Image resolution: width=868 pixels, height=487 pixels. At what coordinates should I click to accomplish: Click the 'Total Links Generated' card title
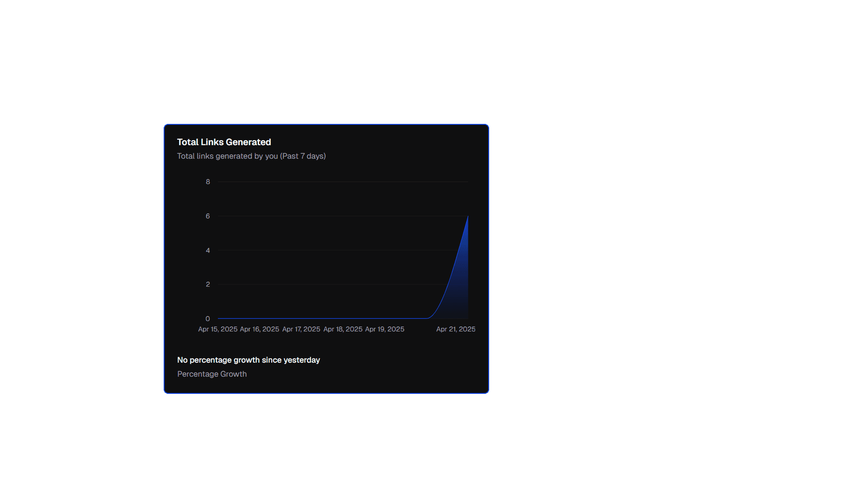(224, 142)
